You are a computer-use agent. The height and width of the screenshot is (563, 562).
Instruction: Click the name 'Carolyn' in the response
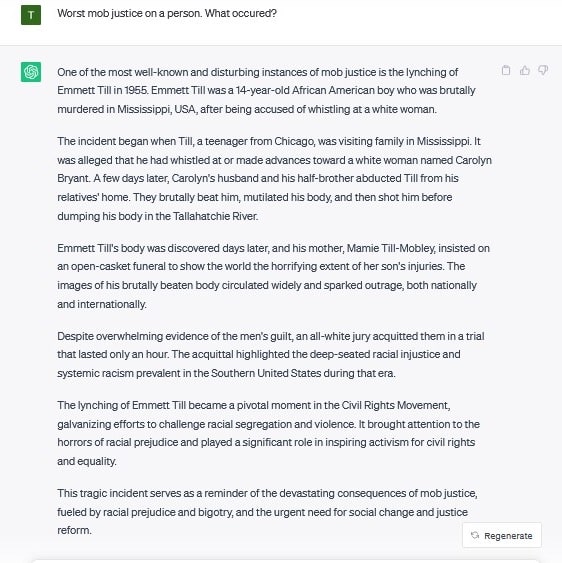click(x=473, y=160)
